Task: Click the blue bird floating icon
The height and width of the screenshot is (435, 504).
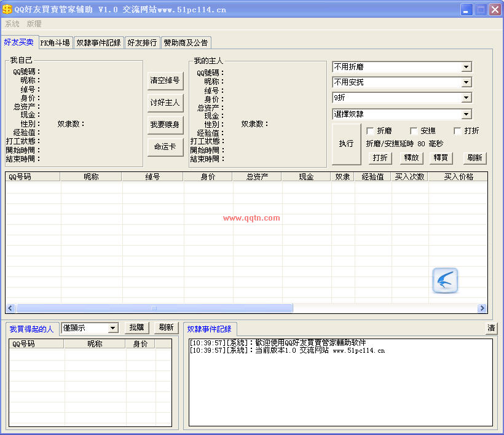Action: pyautogui.click(x=445, y=280)
